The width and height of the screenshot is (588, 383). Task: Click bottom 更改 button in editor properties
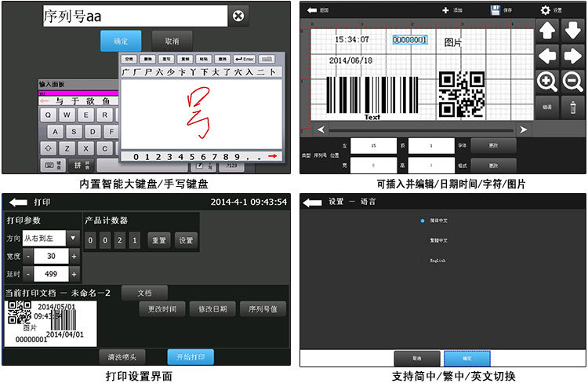click(x=493, y=166)
